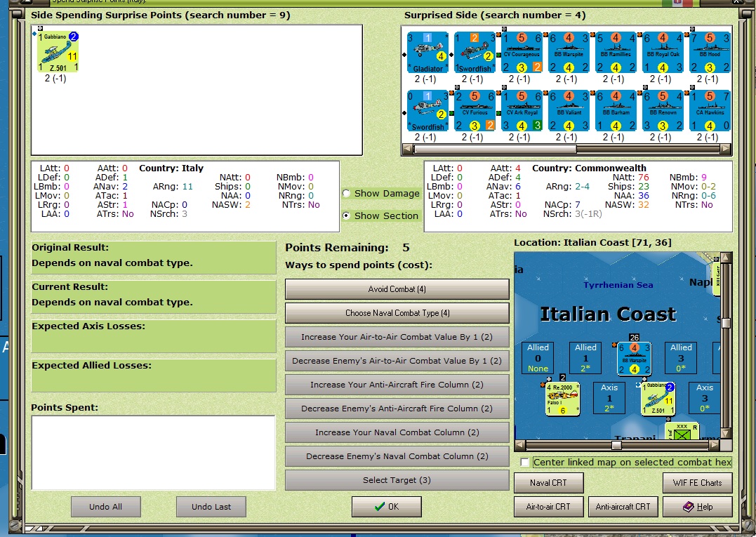Select the CV Ark Royal carrier counter
The height and width of the screenshot is (537, 756).
522,110
